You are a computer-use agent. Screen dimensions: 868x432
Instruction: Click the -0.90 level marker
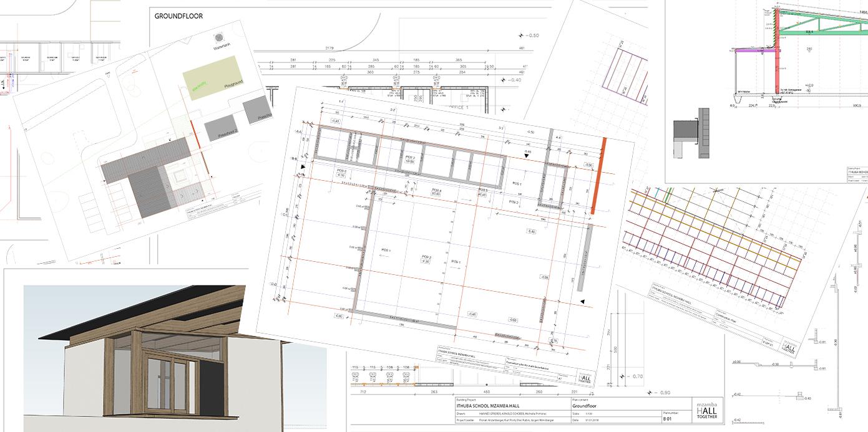(x=658, y=391)
